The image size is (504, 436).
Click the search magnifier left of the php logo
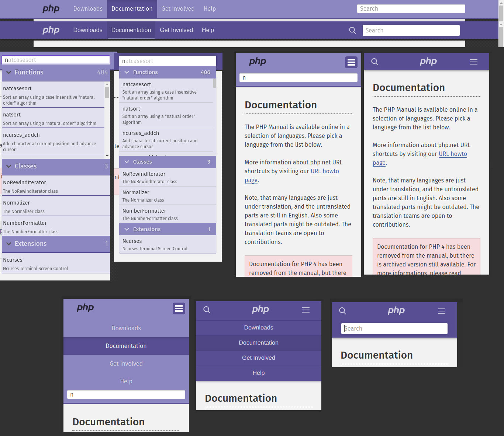click(x=374, y=62)
